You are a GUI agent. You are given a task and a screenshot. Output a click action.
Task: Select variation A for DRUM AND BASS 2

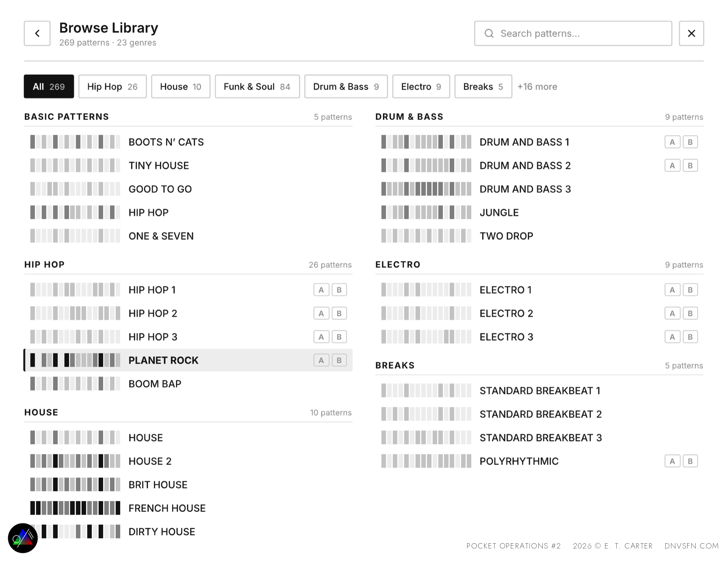click(672, 165)
